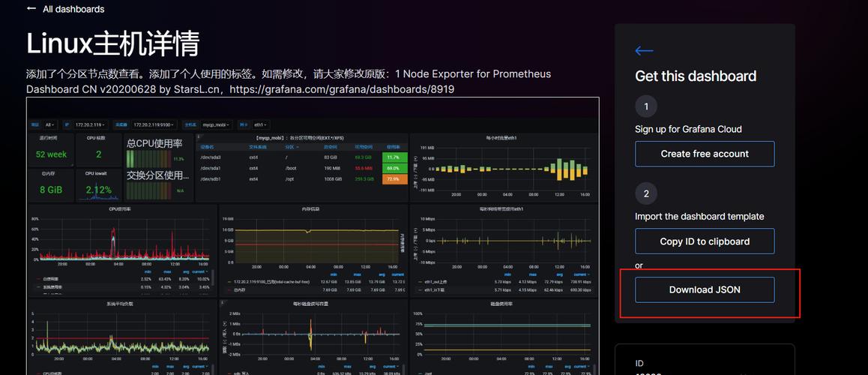
Task: Click the 系统平均负载 chart panel
Action: click(x=122, y=337)
